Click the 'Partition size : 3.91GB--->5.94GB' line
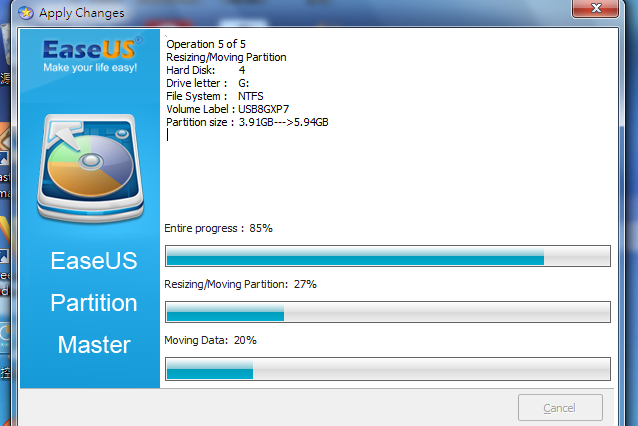The height and width of the screenshot is (426, 638). coord(247,122)
